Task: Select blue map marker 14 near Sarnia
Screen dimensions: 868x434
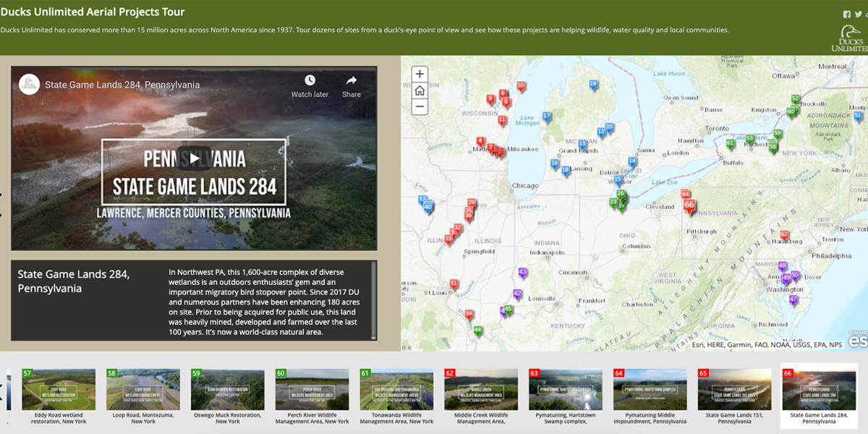Action: point(631,162)
